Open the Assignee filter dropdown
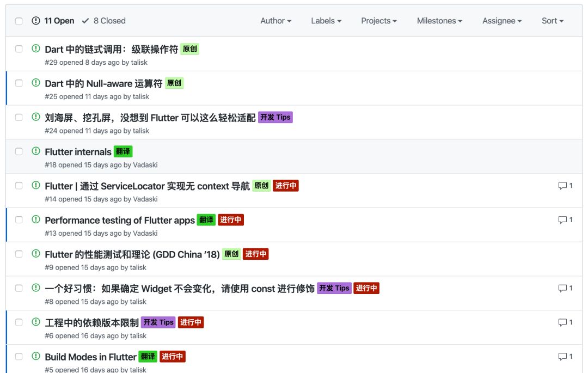This screenshot has height=373, width=588. [502, 21]
